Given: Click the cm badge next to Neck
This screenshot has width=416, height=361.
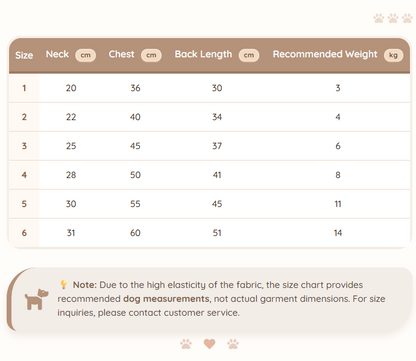Looking at the screenshot, I should tap(86, 55).
